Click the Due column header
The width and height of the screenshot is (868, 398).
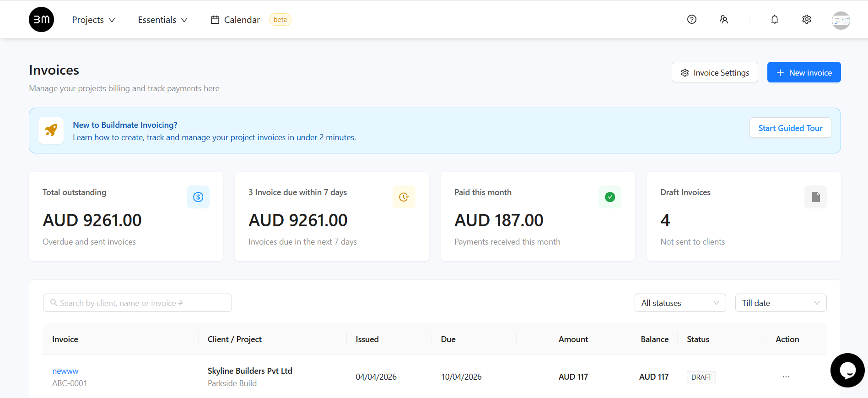tap(448, 339)
